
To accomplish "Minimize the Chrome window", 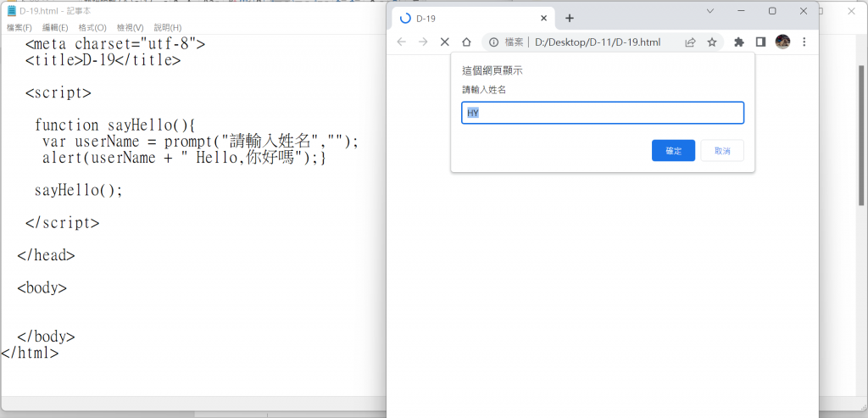I will 741,11.
